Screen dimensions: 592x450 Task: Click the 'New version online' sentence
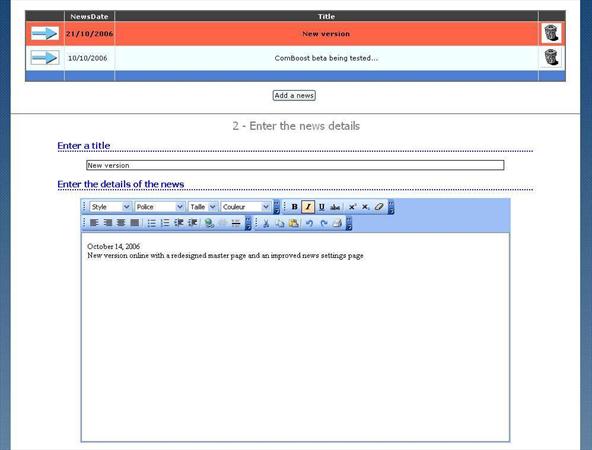click(225, 256)
